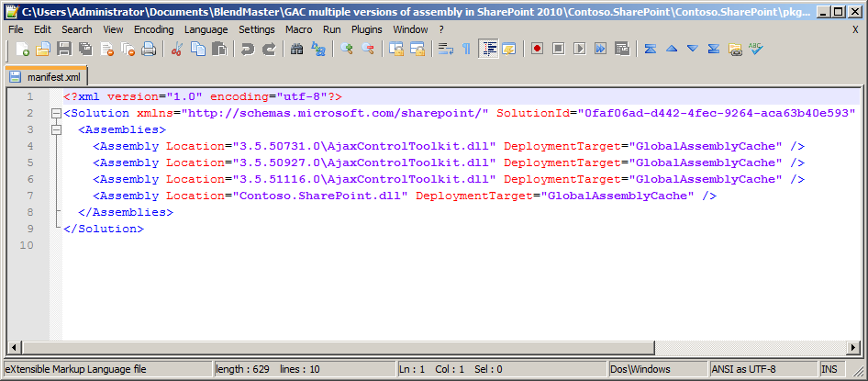Go to previous difference up-arrow icon
This screenshot has width=868, height=381.
coord(672,50)
